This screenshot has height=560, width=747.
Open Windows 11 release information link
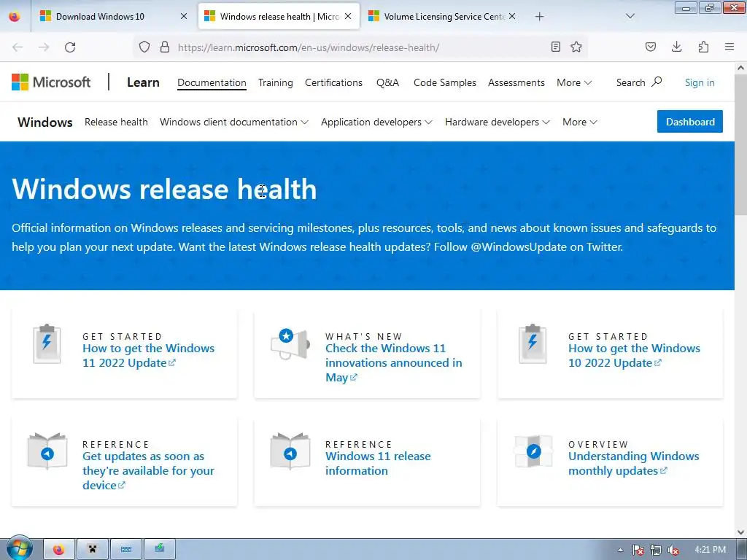(x=378, y=463)
